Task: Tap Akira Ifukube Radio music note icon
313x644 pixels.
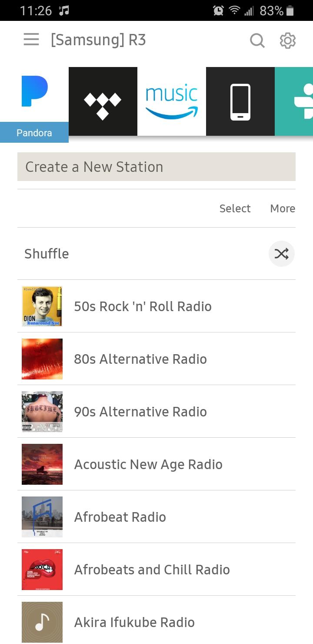Action: (x=42, y=622)
